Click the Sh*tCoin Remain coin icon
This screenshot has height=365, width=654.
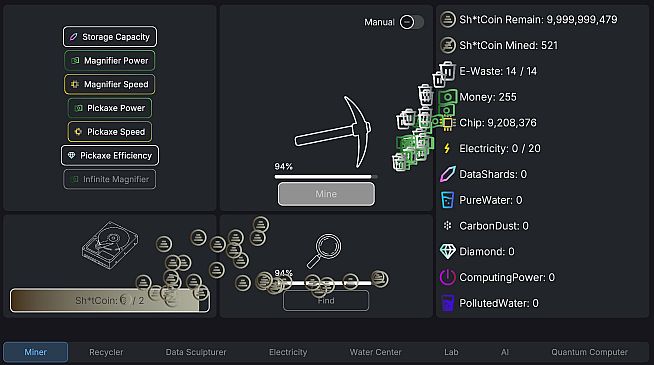tap(448, 20)
